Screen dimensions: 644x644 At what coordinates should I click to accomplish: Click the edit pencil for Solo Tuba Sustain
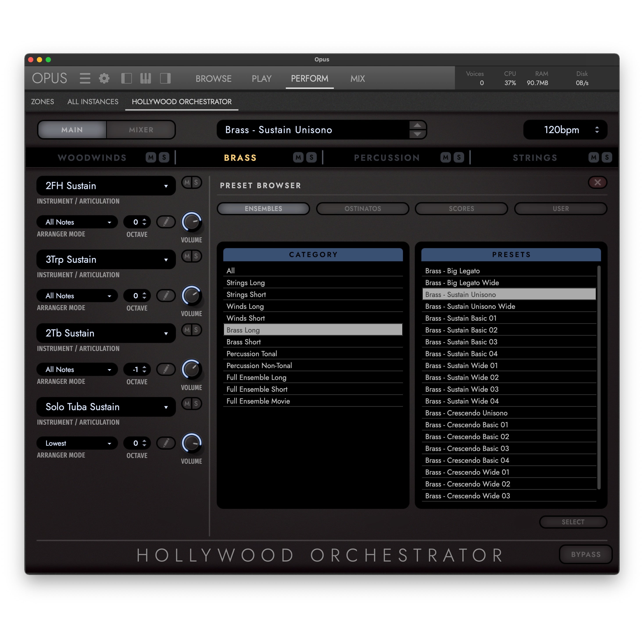pos(166,443)
